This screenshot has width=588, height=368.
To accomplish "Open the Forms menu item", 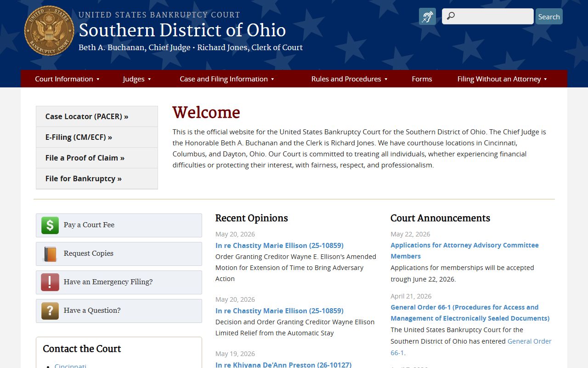I will pos(422,79).
